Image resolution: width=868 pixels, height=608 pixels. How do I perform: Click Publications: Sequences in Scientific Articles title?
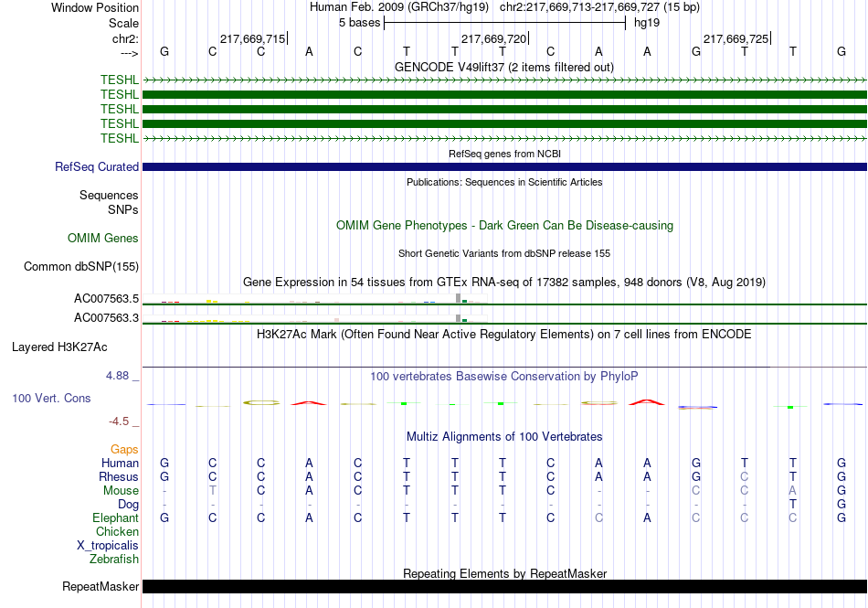tap(504, 182)
